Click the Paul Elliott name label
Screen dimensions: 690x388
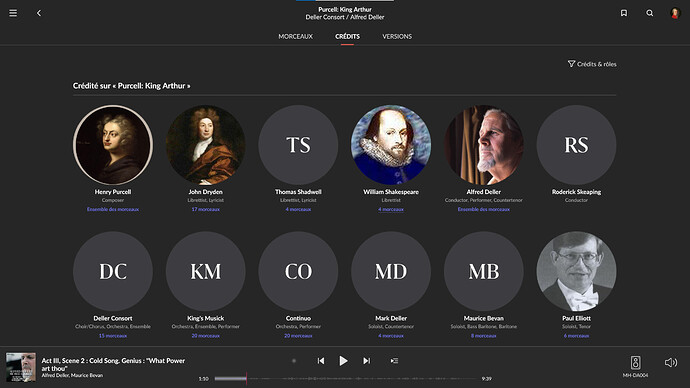576,318
